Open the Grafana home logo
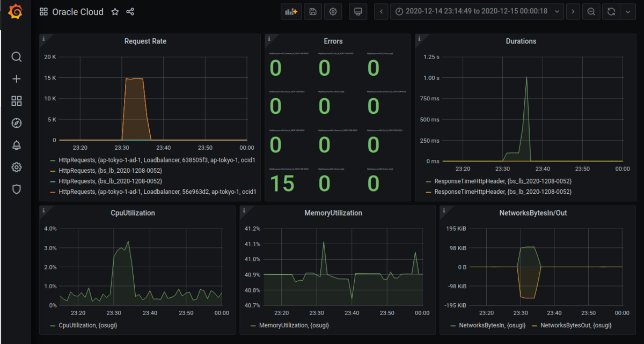644x344 pixels. (x=16, y=12)
